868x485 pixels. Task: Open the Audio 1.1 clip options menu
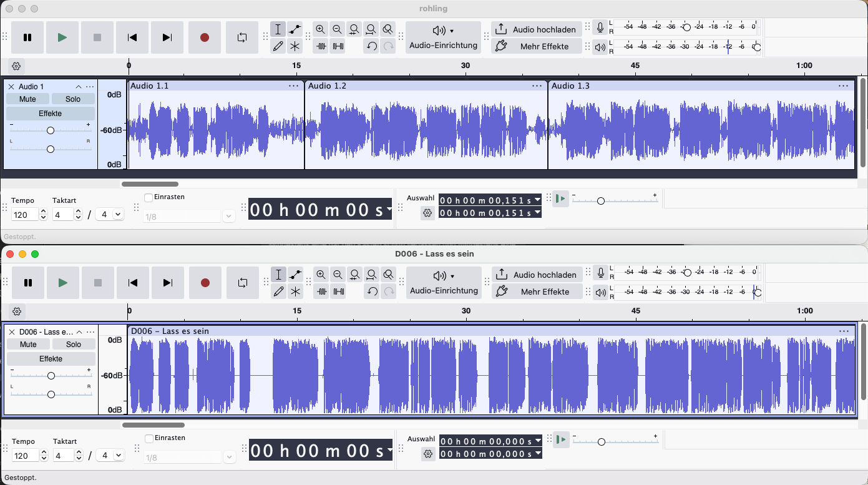point(293,86)
